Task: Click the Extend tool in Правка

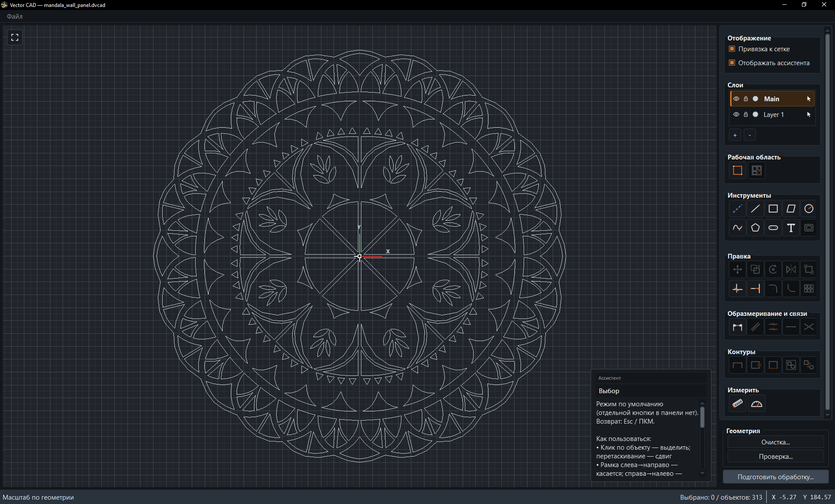Action: [x=755, y=288]
